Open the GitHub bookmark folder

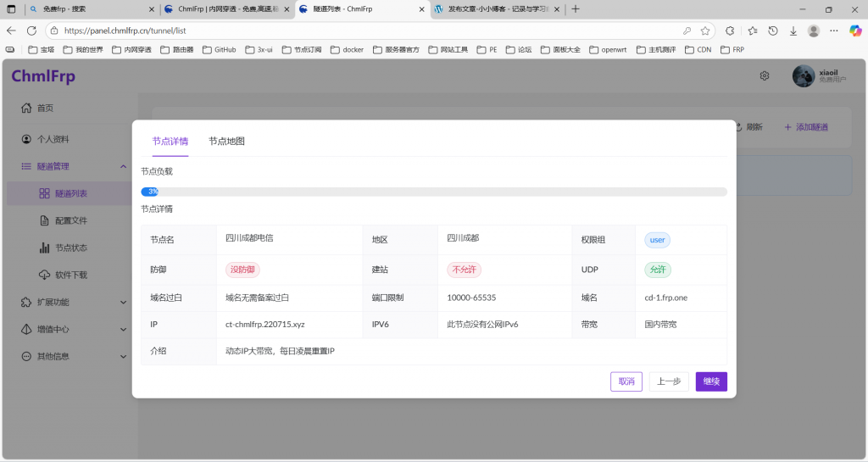click(220, 50)
